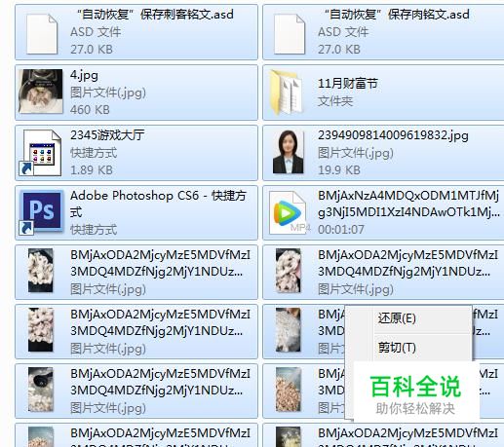Click the 文件夹 type label under 11月财富节
This screenshot has width=504, height=447.
click(335, 101)
